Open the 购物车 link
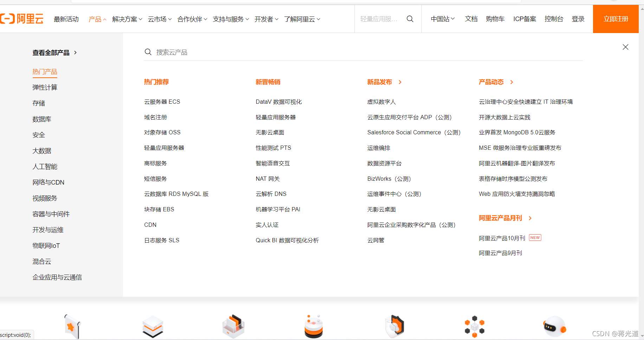Image resolution: width=644 pixels, height=340 pixels. [x=495, y=19]
